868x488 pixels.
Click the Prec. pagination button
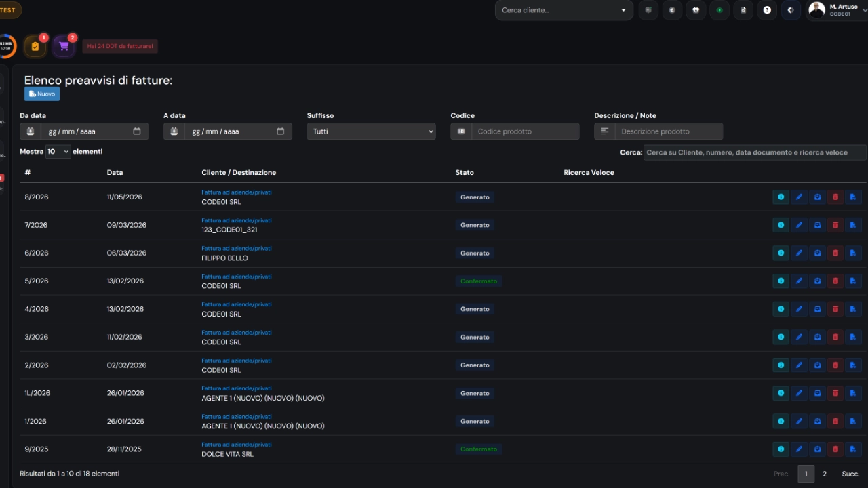781,474
